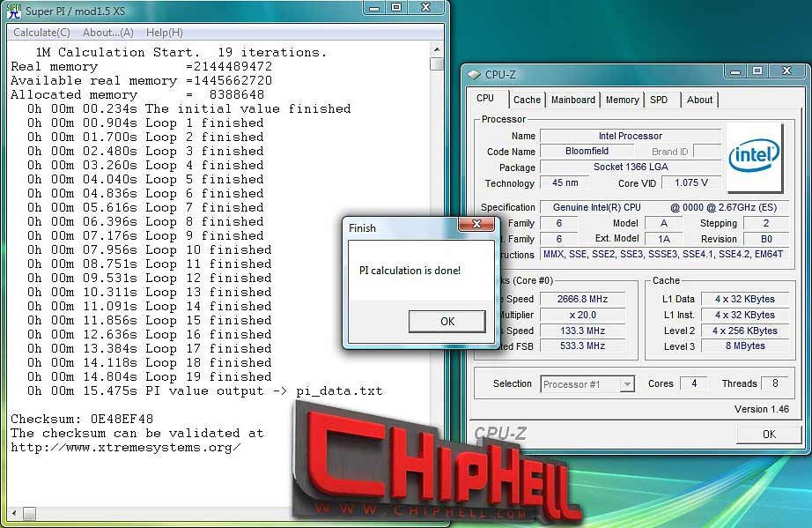Open the About...(A) menu in Super PI

point(108,33)
